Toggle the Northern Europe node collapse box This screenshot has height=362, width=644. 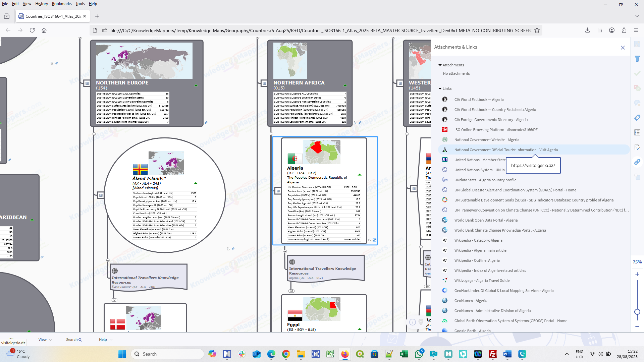87,83
